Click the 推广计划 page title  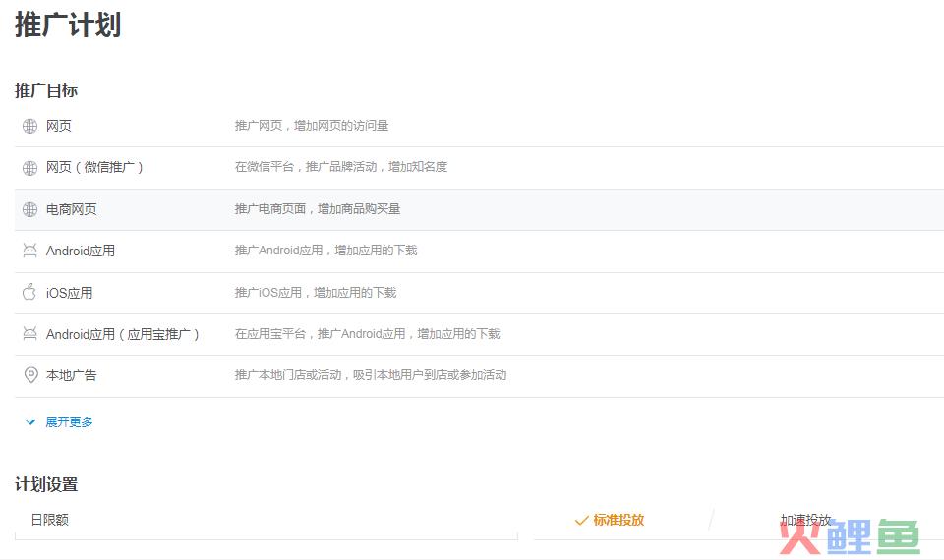(x=68, y=26)
